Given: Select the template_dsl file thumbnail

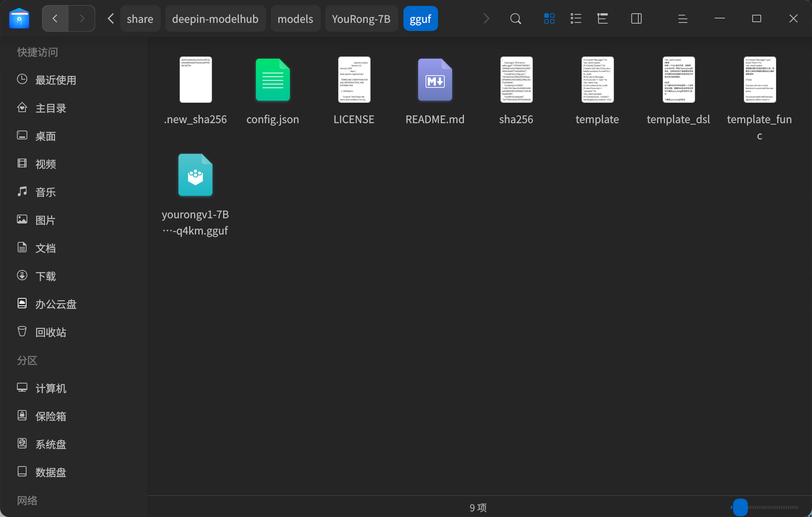Looking at the screenshot, I should pyautogui.click(x=679, y=80).
